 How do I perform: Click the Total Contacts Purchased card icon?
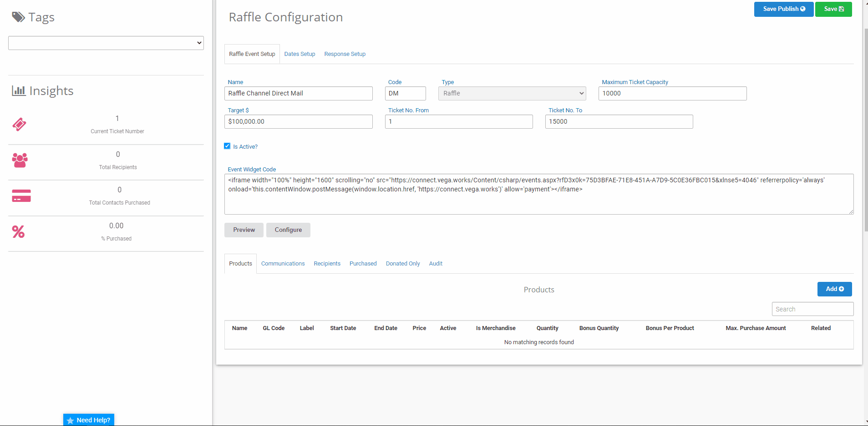point(21,196)
